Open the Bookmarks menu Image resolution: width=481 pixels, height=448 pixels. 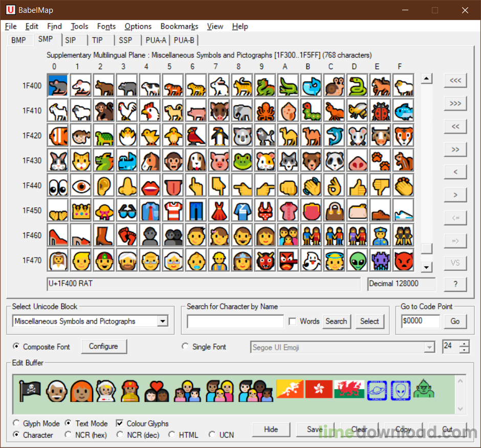tap(179, 27)
